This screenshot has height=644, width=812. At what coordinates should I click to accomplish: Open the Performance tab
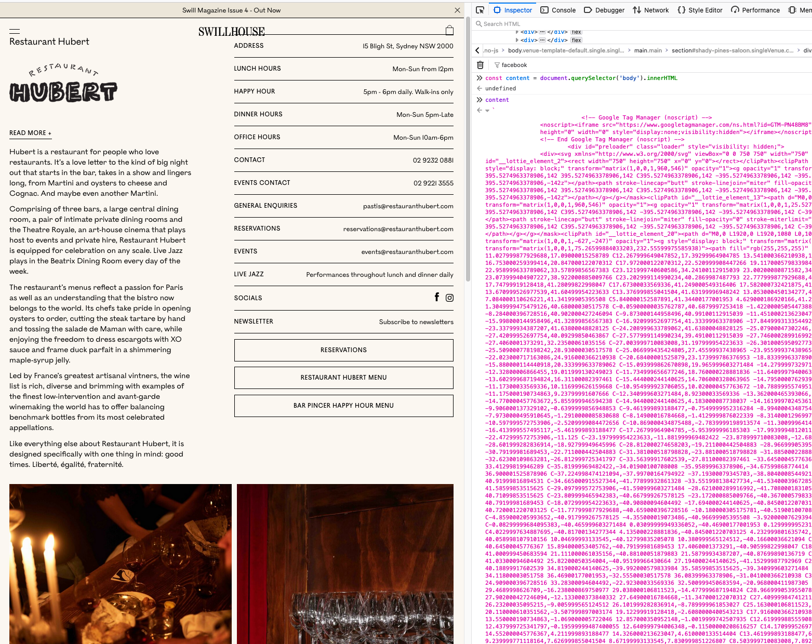click(755, 10)
